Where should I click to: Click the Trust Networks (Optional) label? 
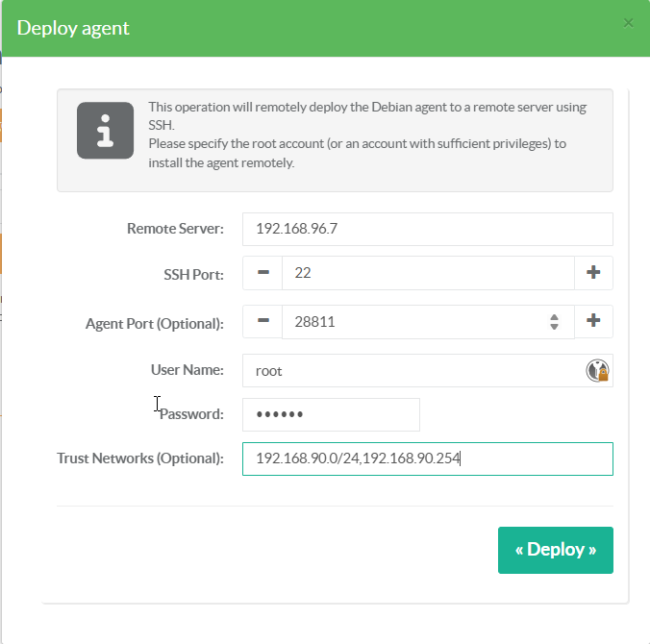pyautogui.click(x=140, y=458)
